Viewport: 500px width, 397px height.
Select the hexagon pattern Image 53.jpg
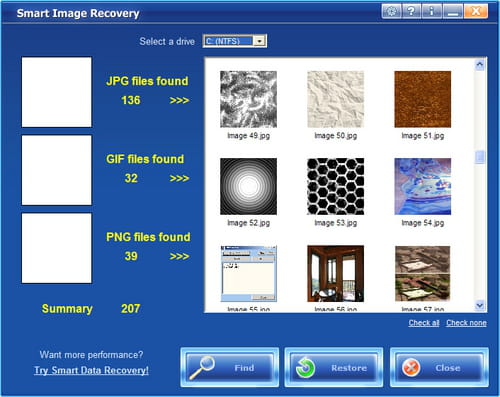335,186
